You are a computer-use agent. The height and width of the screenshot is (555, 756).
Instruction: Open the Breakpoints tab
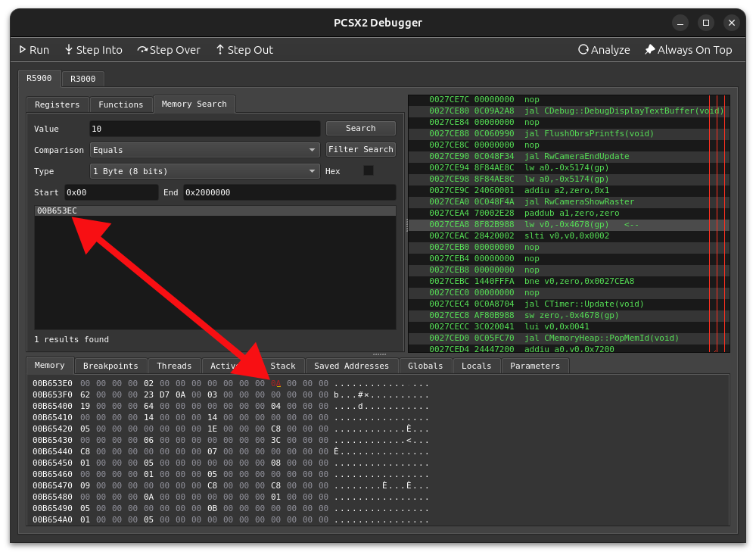coord(110,366)
